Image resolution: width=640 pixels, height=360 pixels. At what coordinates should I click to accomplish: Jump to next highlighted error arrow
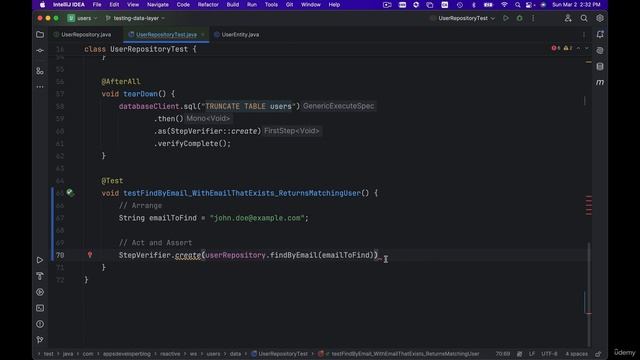coord(587,48)
